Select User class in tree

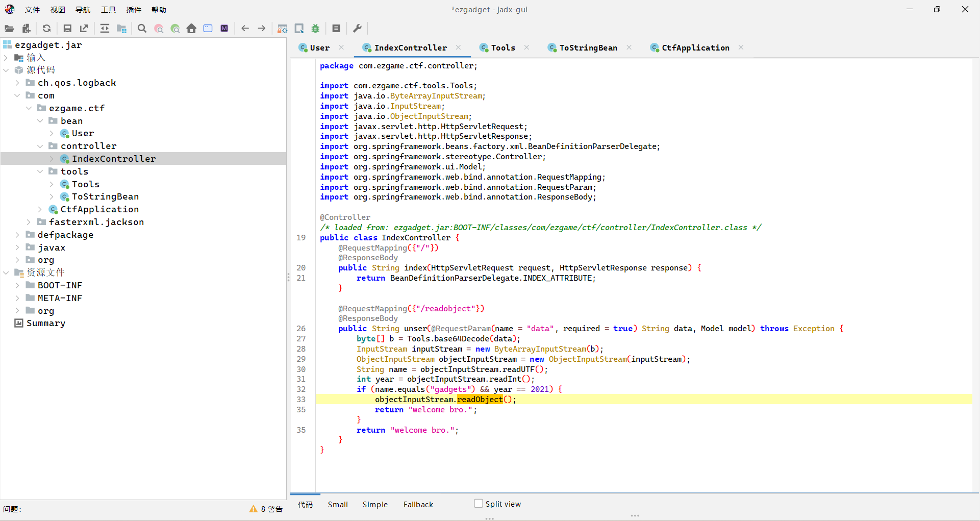83,133
